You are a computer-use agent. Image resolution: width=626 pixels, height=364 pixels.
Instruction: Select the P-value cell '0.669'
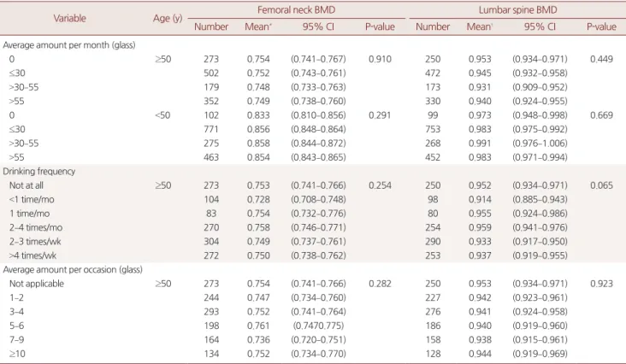coord(601,115)
